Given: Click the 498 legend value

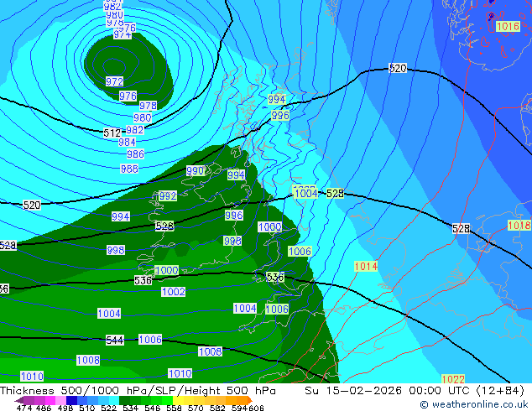Looking at the screenshot, I should point(65,408).
